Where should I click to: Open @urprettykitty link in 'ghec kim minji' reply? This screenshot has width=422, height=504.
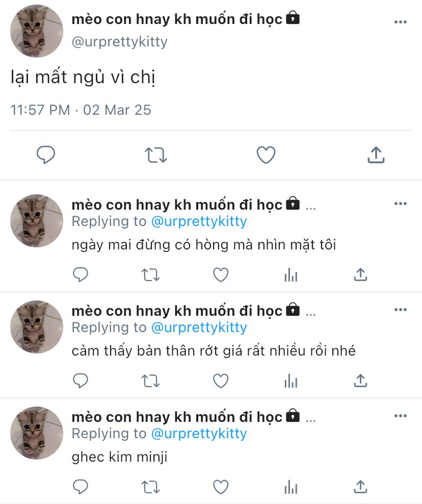tap(199, 433)
